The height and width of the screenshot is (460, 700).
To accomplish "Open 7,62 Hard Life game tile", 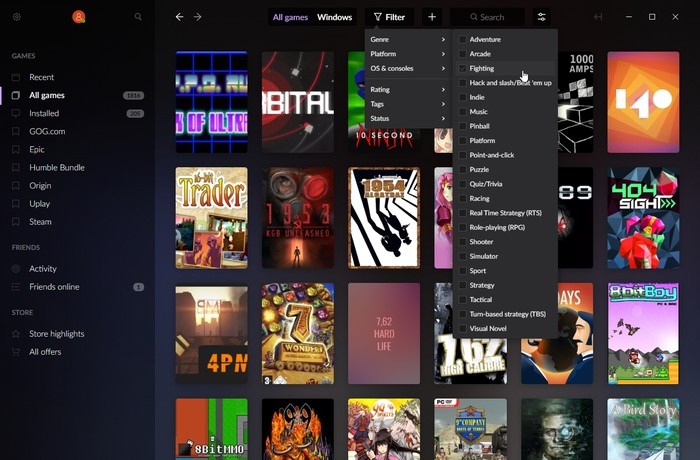I will click(384, 334).
